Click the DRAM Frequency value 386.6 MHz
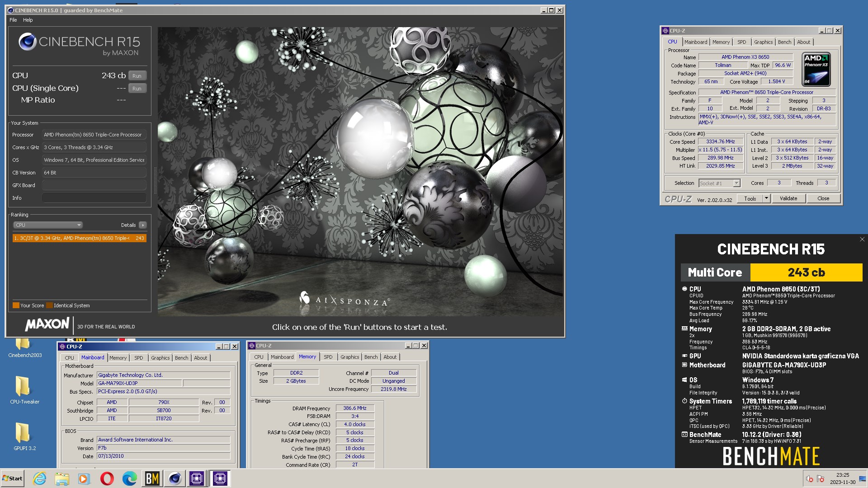Screen dimensions: 868x488 click(355, 408)
